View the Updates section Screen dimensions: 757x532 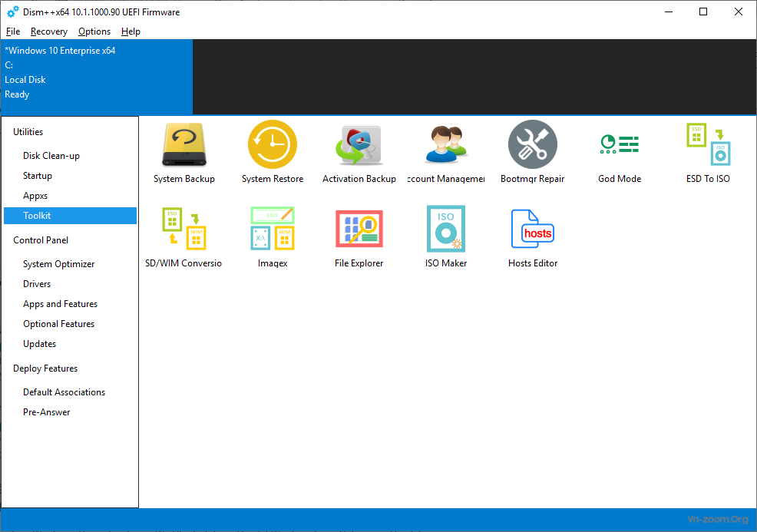[x=39, y=343]
